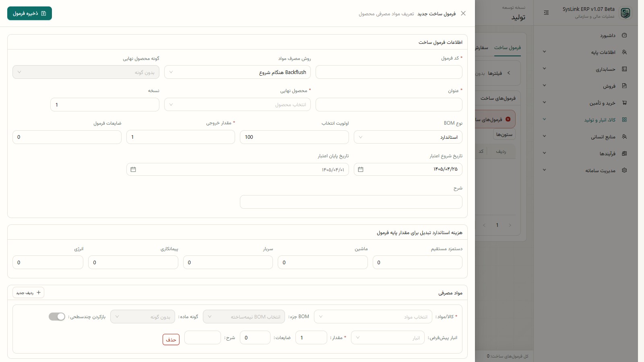Expand خرید و تأمین sidebar menu
This screenshot has height=362, width=644.
point(544,103)
